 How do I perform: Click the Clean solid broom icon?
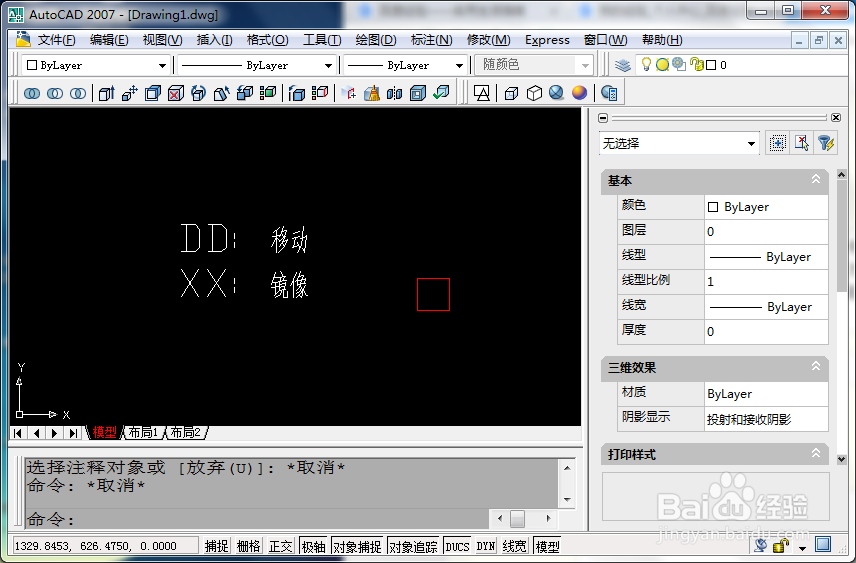[x=372, y=93]
